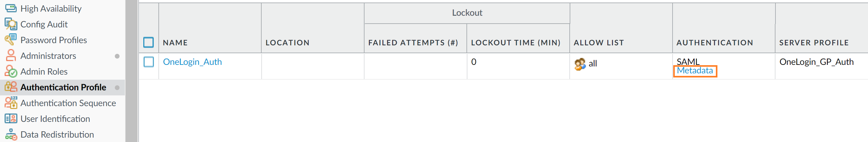This screenshot has width=868, height=142.
Task: Toggle the select-all checkbox in table header
Action: (x=148, y=42)
